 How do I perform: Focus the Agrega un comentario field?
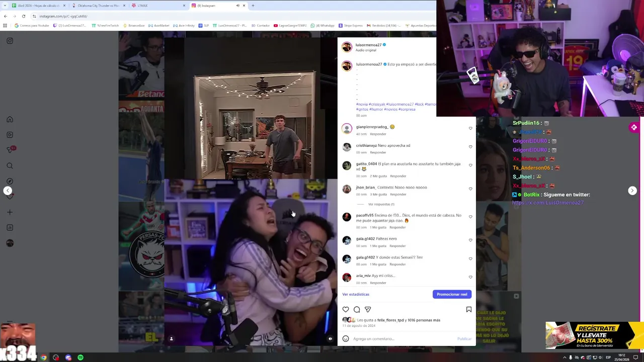pos(403,339)
